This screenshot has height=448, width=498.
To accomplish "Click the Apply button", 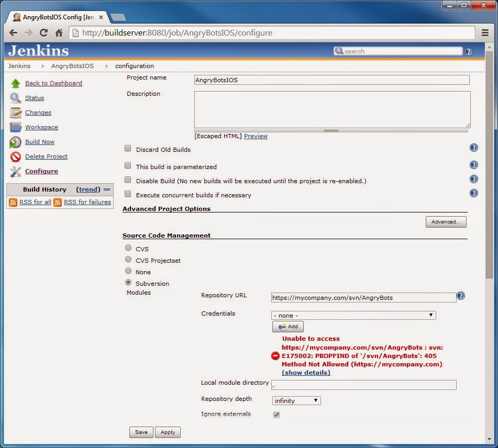I will (x=168, y=432).
